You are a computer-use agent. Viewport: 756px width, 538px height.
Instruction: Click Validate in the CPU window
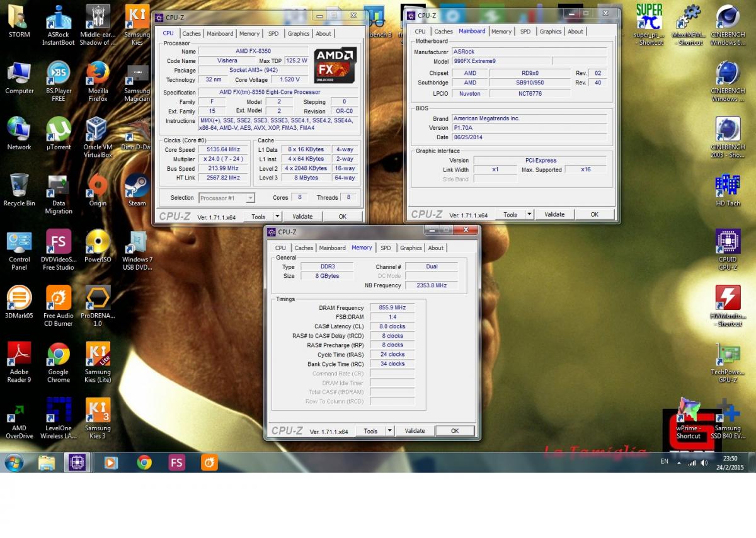click(x=302, y=216)
